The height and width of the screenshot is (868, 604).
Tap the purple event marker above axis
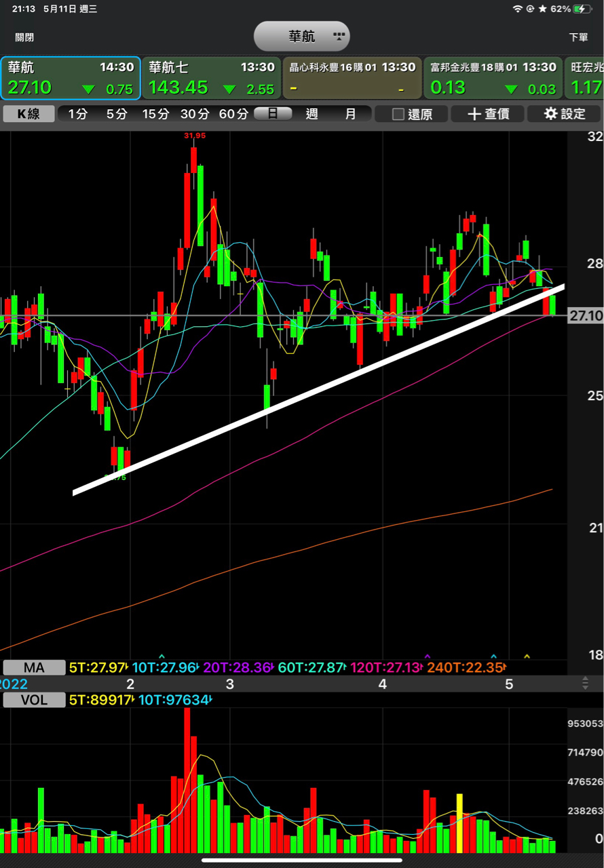coord(428,656)
